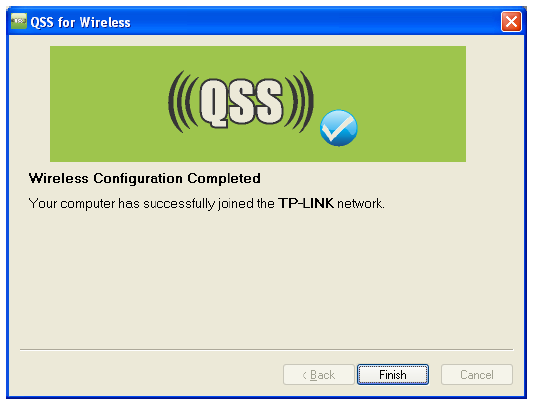The height and width of the screenshot is (404, 535).
Task: Click the letter Q in the QSS logo
Action: click(215, 103)
